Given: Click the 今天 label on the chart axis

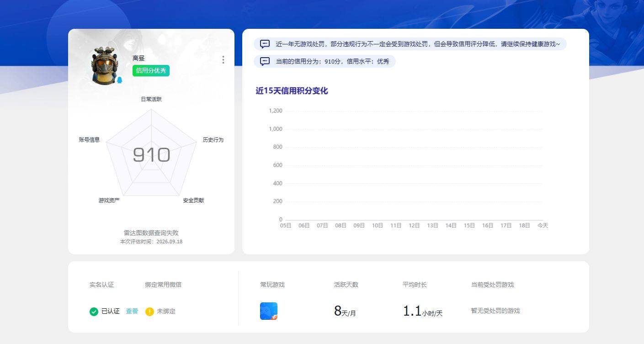Looking at the screenshot, I should click(x=543, y=226).
